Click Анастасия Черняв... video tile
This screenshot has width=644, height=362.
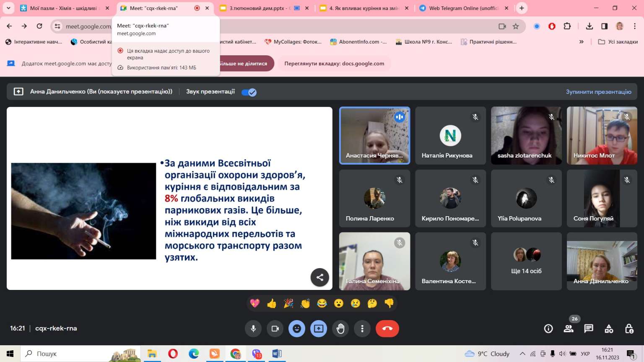[x=375, y=135]
